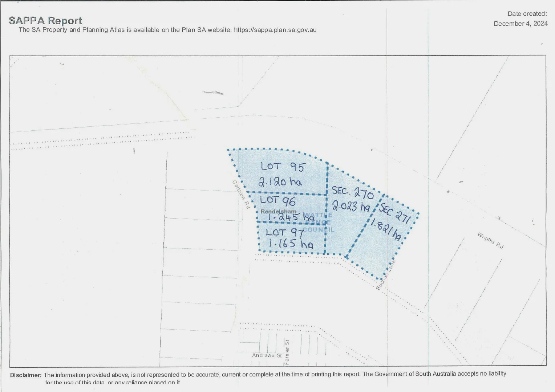The height and width of the screenshot is (392, 555).
Task: Select the handwritten LOT 96 label
Action: (277, 200)
